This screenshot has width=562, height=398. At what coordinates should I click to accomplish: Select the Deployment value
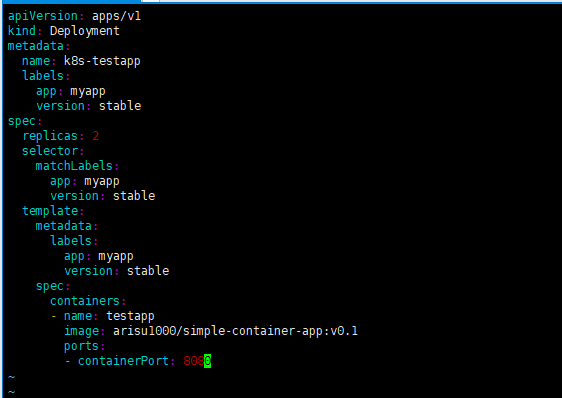click(x=85, y=31)
